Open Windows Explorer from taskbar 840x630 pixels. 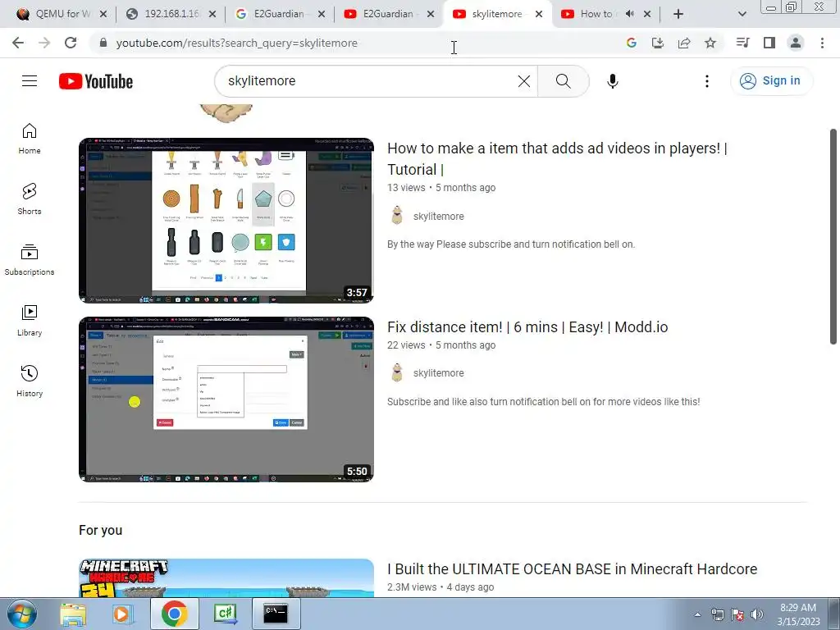[x=73, y=614]
